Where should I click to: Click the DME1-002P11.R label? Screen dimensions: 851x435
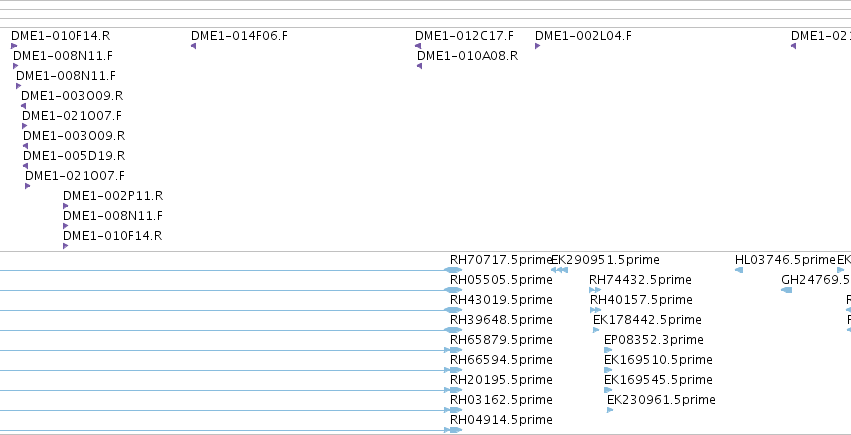[x=113, y=196]
